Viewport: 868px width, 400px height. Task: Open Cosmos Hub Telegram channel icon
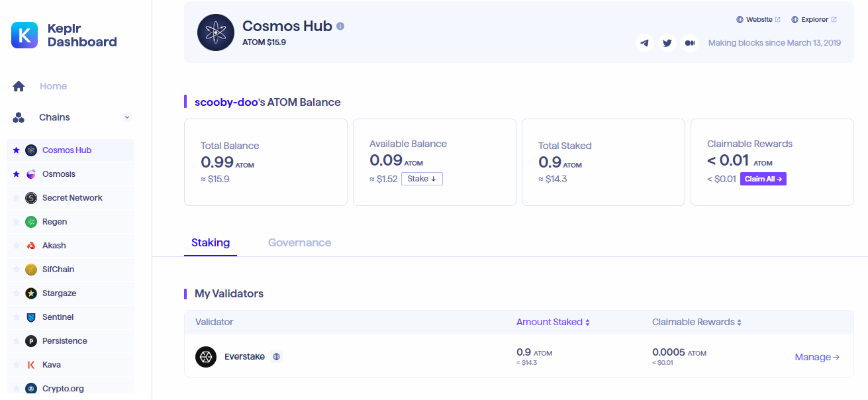[645, 43]
